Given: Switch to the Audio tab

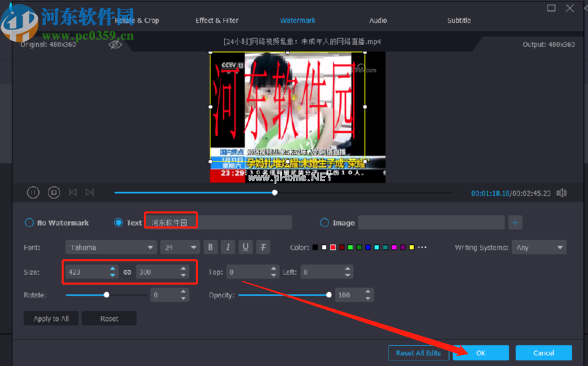Looking at the screenshot, I should coord(378,21).
